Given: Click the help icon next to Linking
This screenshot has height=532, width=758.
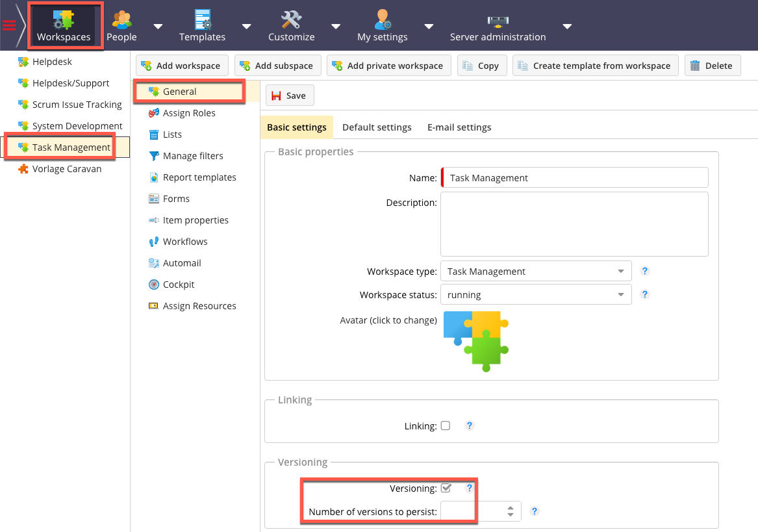Looking at the screenshot, I should [470, 426].
